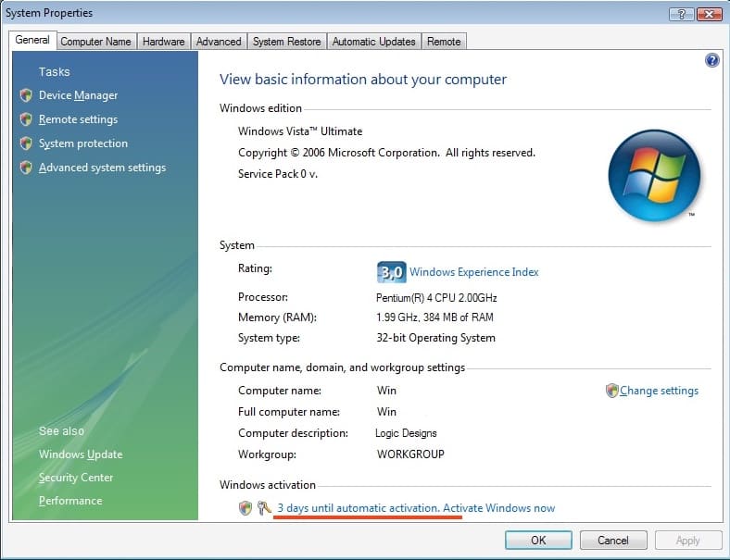This screenshot has height=560, width=730.
Task: Go to the Automatic Updates tab
Action: click(373, 42)
